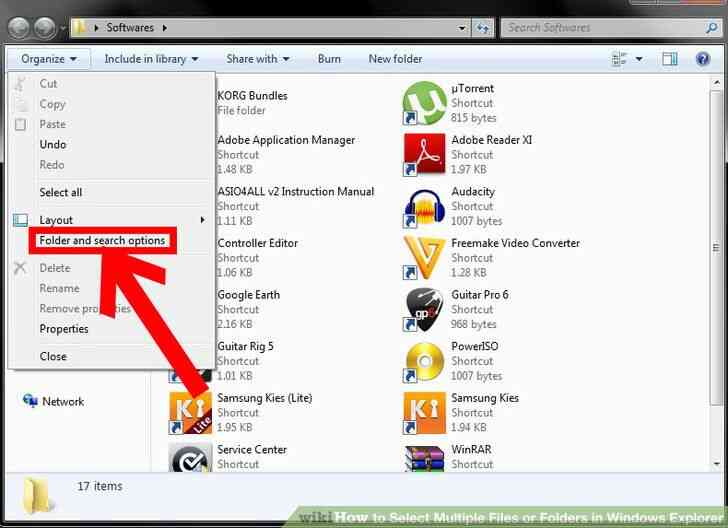728x528 pixels.
Task: Click the refresh button beside address bar
Action: 483,28
